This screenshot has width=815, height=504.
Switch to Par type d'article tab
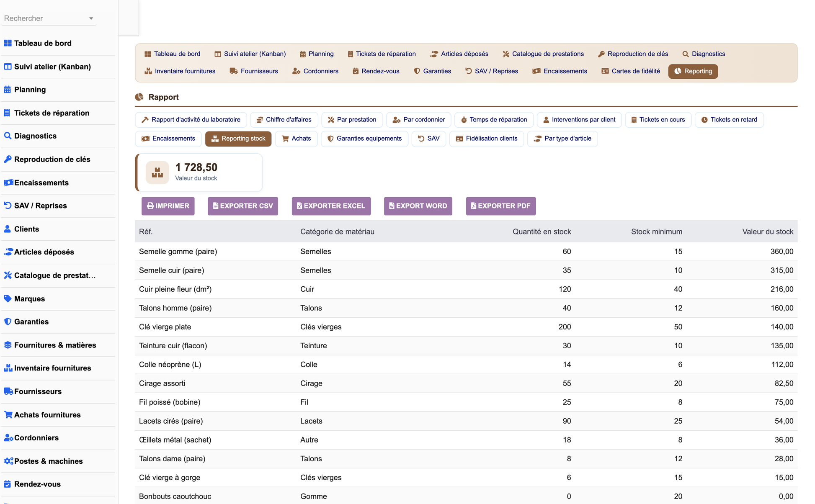(x=562, y=139)
